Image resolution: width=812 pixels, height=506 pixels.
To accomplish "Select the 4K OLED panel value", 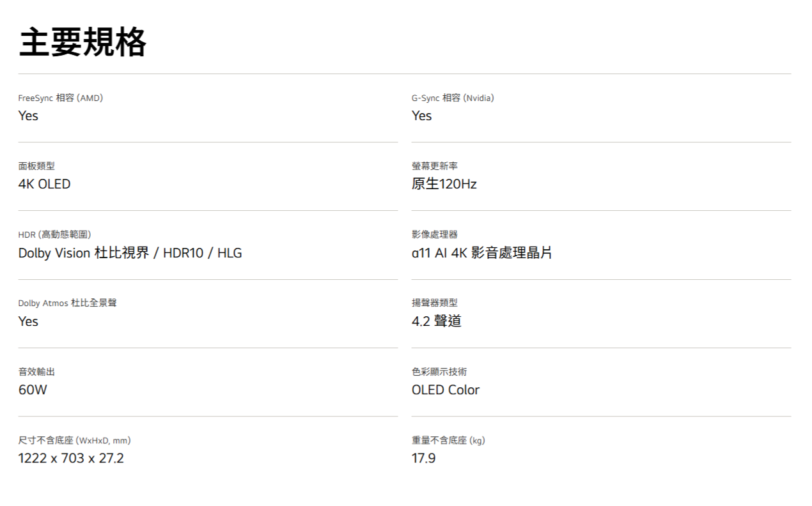I will point(44,184).
